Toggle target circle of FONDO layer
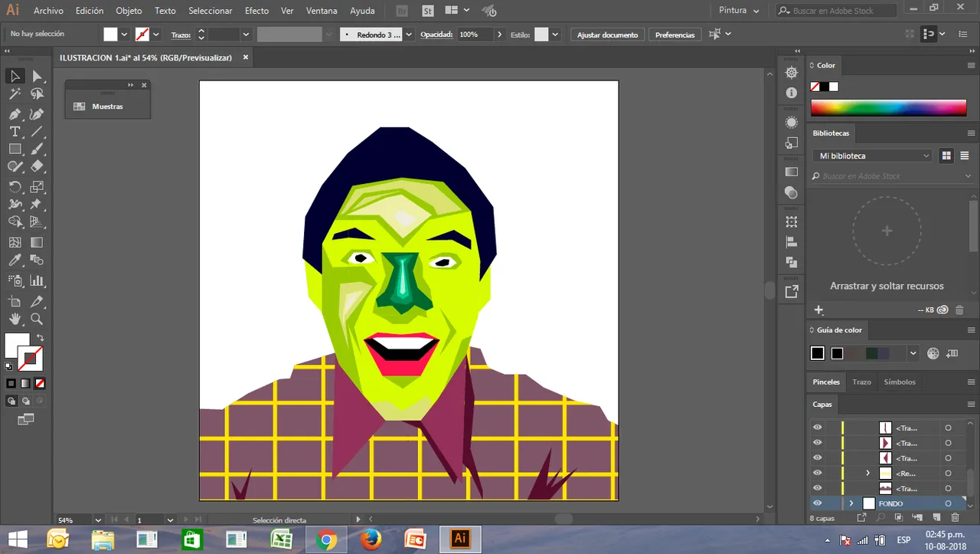This screenshot has width=980, height=554. pyautogui.click(x=948, y=503)
